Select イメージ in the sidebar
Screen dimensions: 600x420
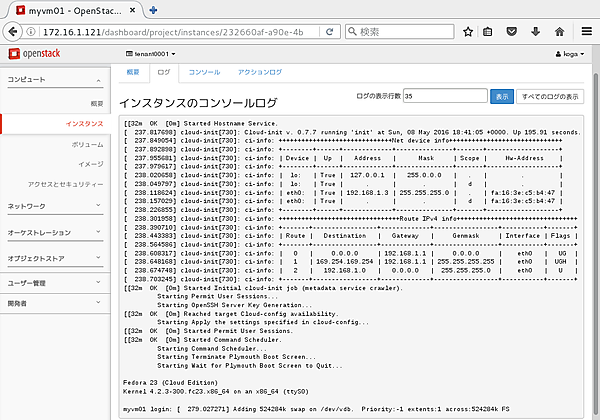coord(90,162)
